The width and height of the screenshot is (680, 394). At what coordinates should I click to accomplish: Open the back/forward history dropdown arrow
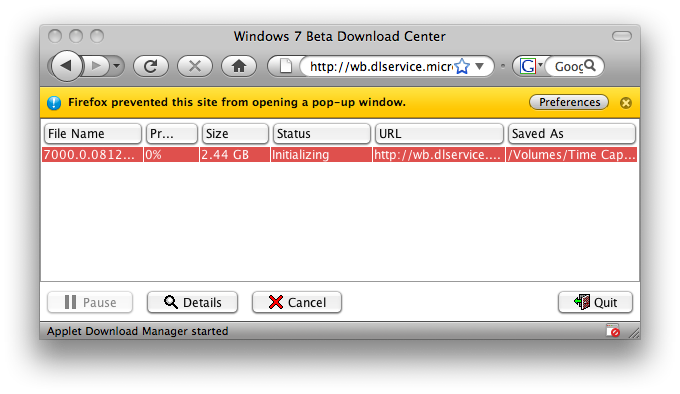pyautogui.click(x=117, y=66)
